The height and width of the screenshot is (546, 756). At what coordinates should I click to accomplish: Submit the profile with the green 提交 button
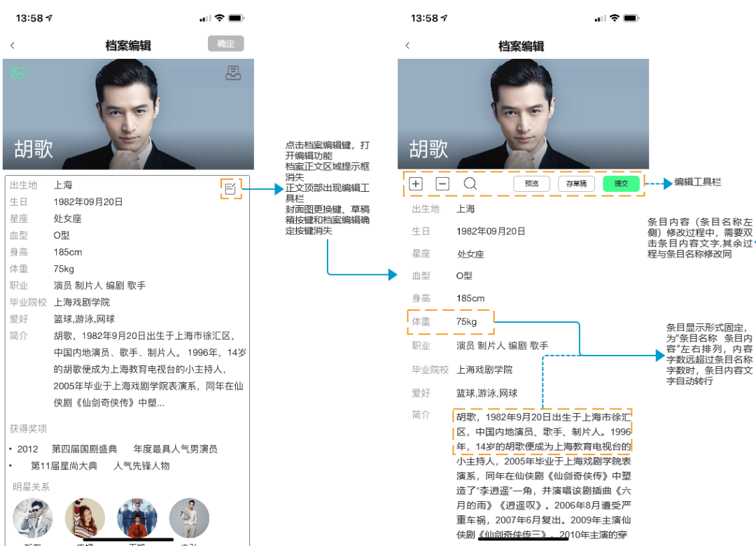pyautogui.click(x=620, y=183)
